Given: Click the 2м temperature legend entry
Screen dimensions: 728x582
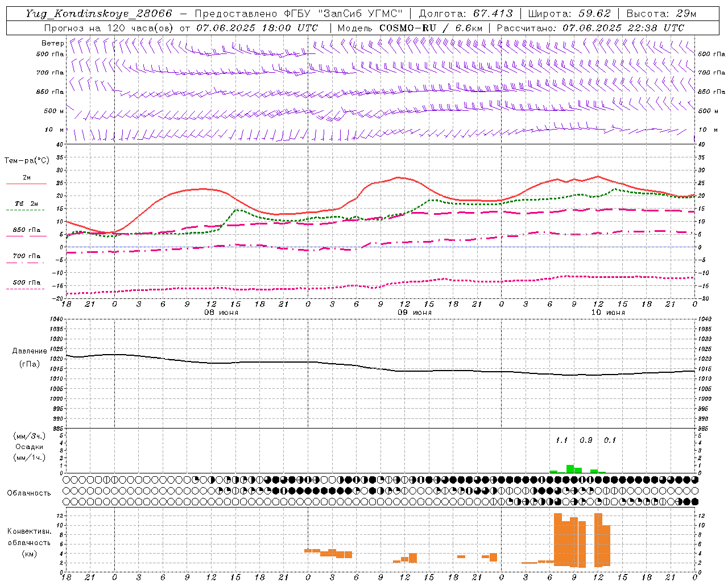Looking at the screenshot, I should tap(27, 178).
